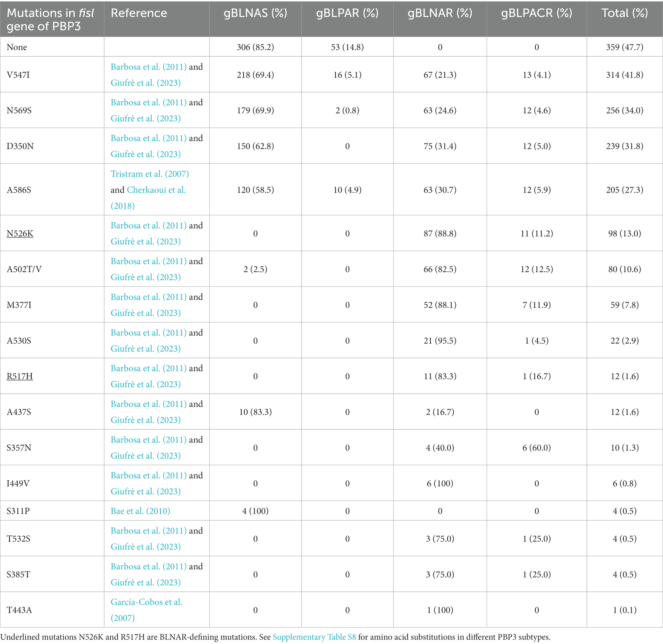Open Giufrè et al. (2023) in S385T row
This screenshot has height=644, width=663.
point(146,582)
